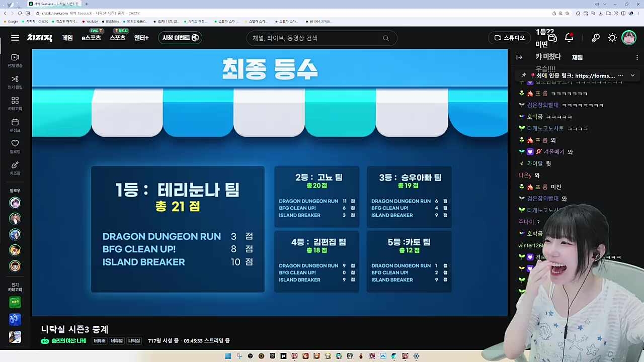
Task: Open the forms link in pinned notice
Action: 595,75
